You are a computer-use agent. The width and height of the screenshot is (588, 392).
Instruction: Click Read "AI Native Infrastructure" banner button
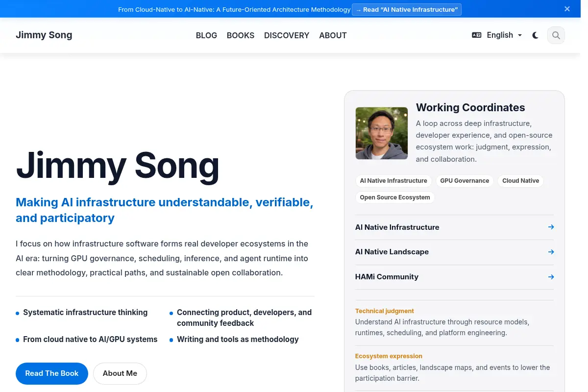[x=407, y=9]
